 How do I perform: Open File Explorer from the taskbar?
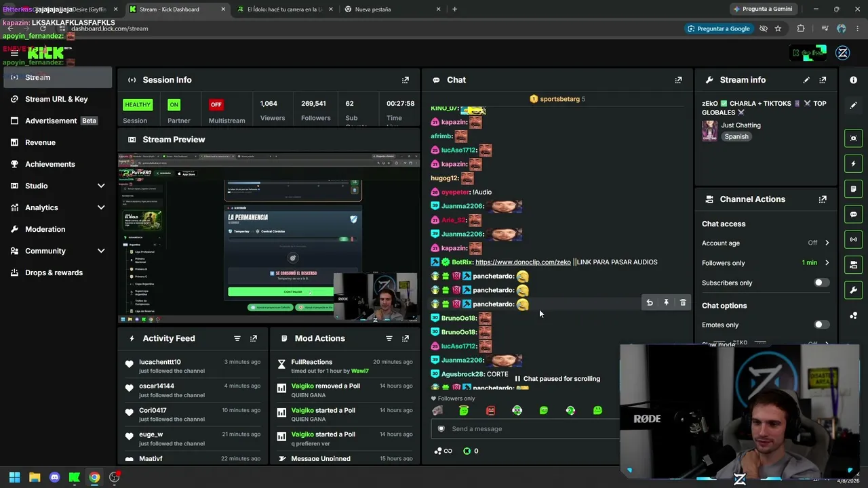(x=35, y=477)
